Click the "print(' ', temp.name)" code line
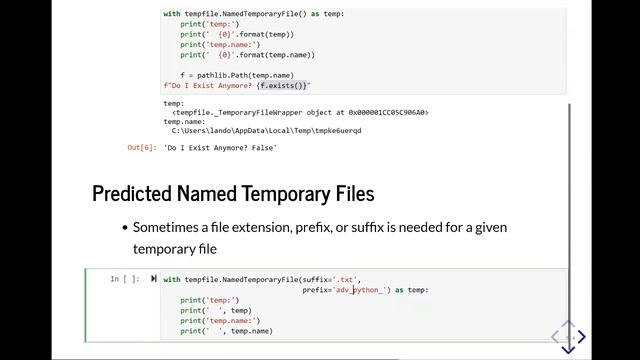 (227, 331)
